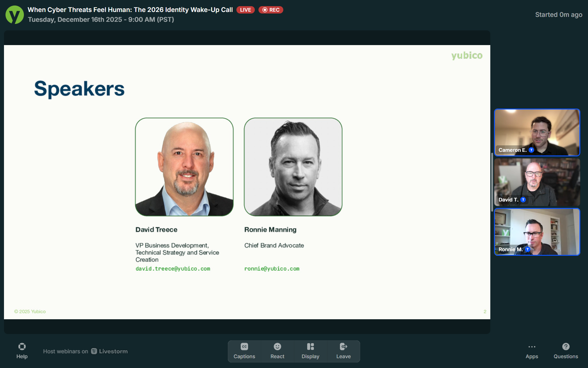Open the React reactions menu
The width and height of the screenshot is (588, 368).
tap(277, 351)
